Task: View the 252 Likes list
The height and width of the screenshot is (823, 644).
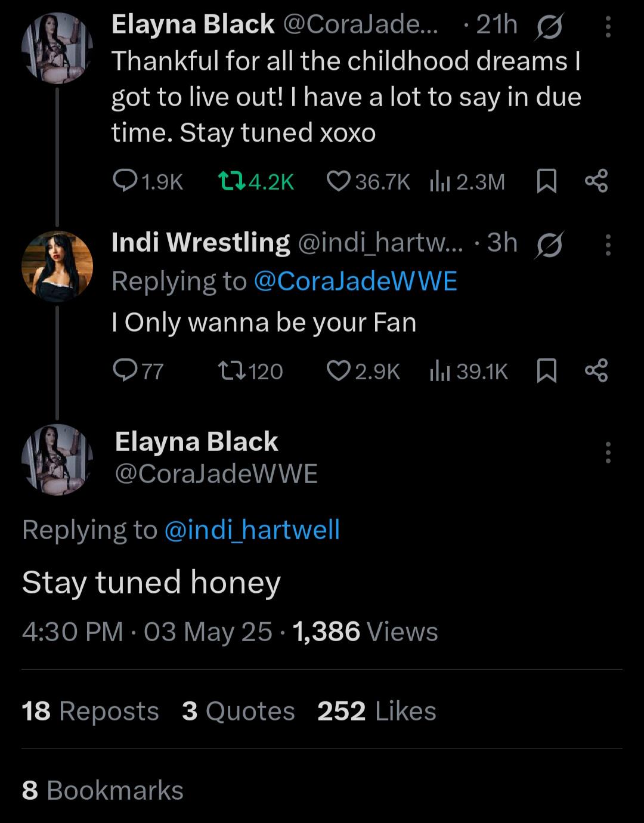Action: [376, 711]
